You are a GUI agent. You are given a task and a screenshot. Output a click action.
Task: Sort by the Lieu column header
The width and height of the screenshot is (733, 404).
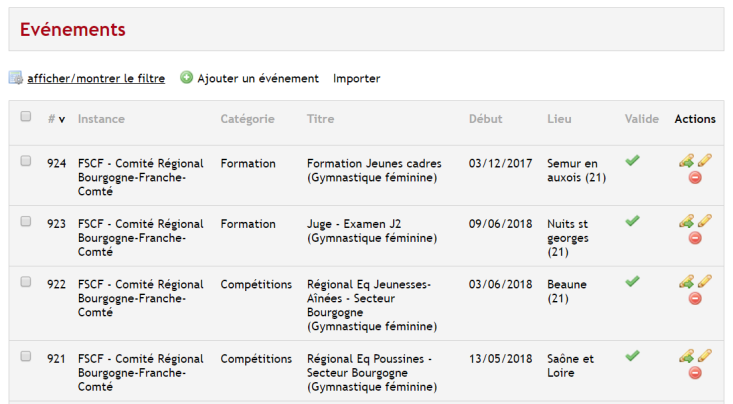559,119
